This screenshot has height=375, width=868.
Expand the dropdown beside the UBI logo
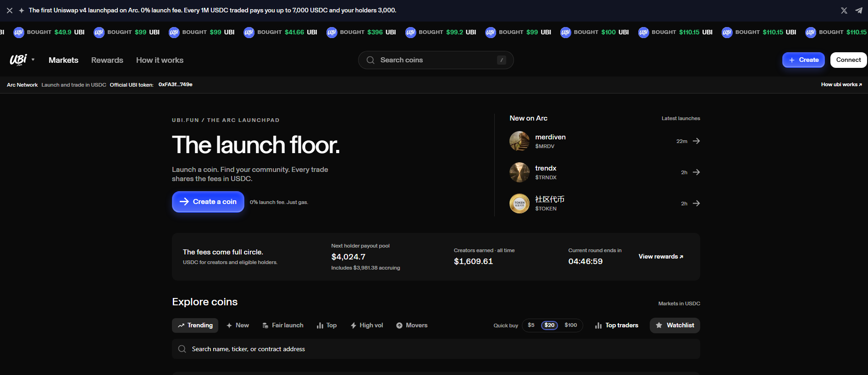tap(33, 60)
